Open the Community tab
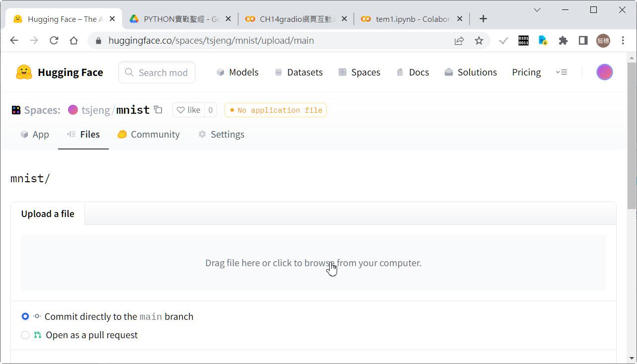The image size is (637, 364). pos(148,134)
